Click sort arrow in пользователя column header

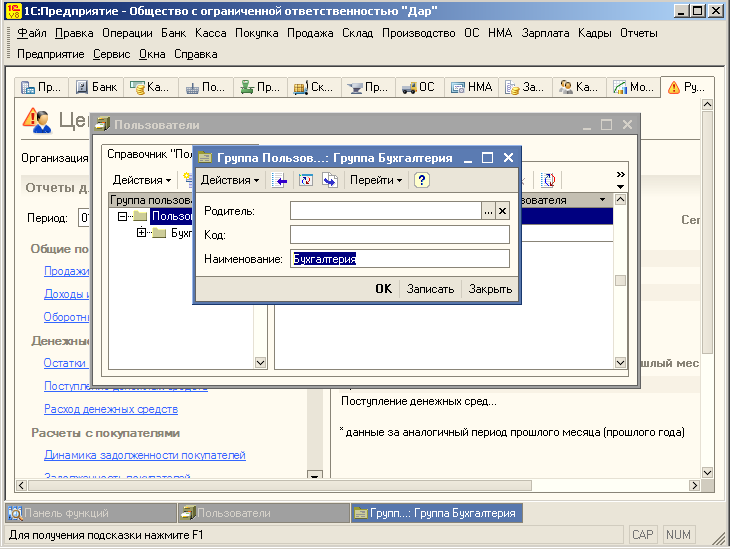(x=602, y=200)
